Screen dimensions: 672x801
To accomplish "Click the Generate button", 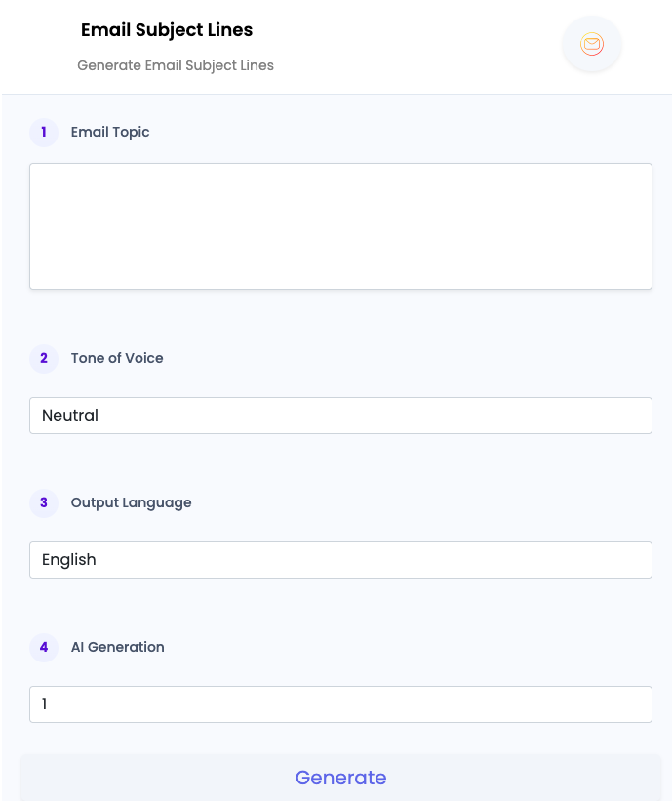I will point(340,778).
